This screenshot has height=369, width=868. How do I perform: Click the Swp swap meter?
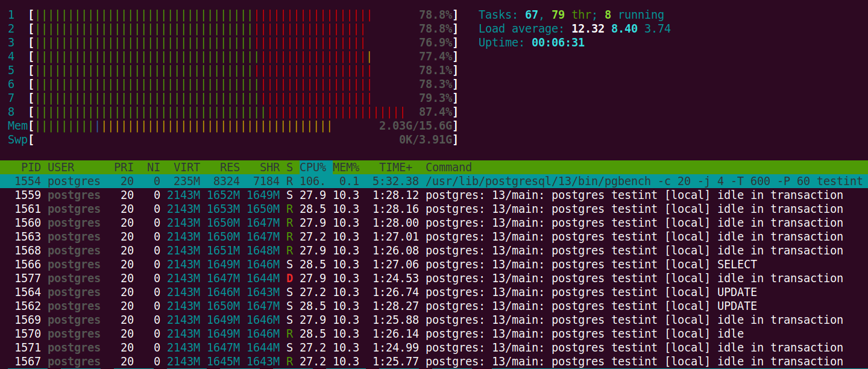pyautogui.click(x=243, y=139)
